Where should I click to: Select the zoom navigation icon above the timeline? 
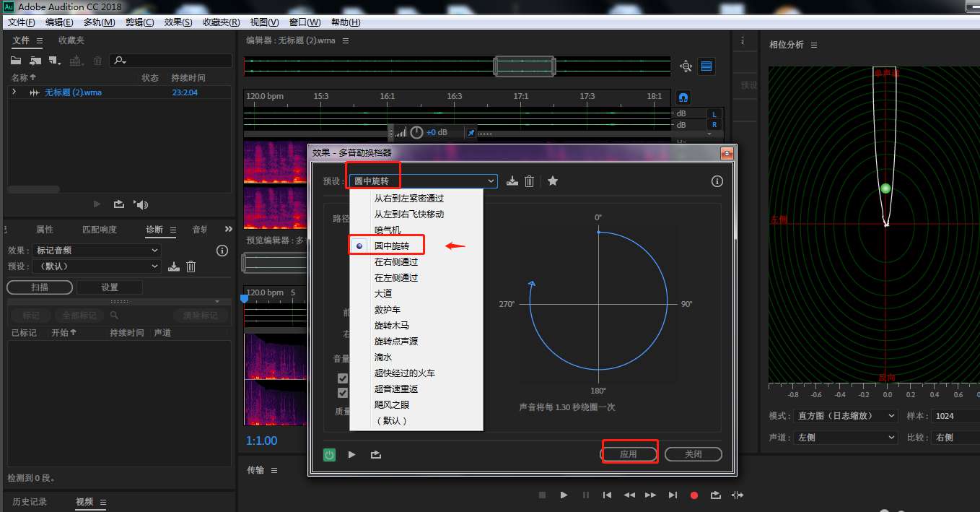click(684, 66)
